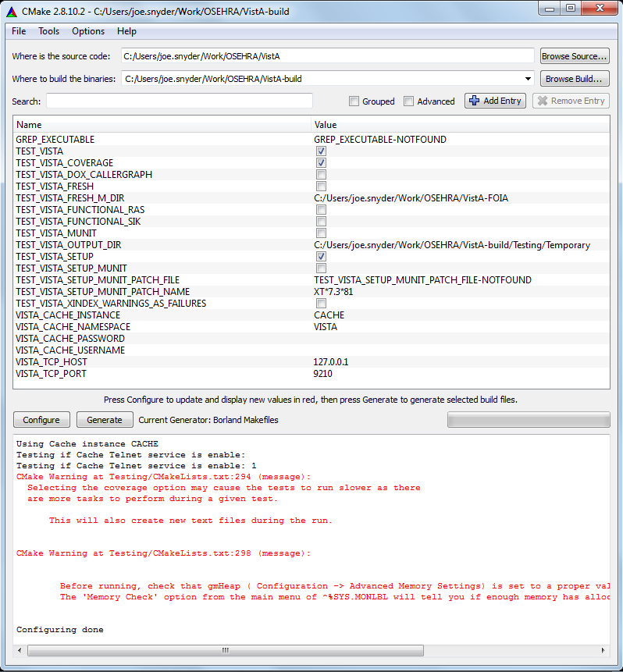Screen dimensions: 623x672
Task: Open the Tools menu
Action: pyautogui.click(x=48, y=31)
